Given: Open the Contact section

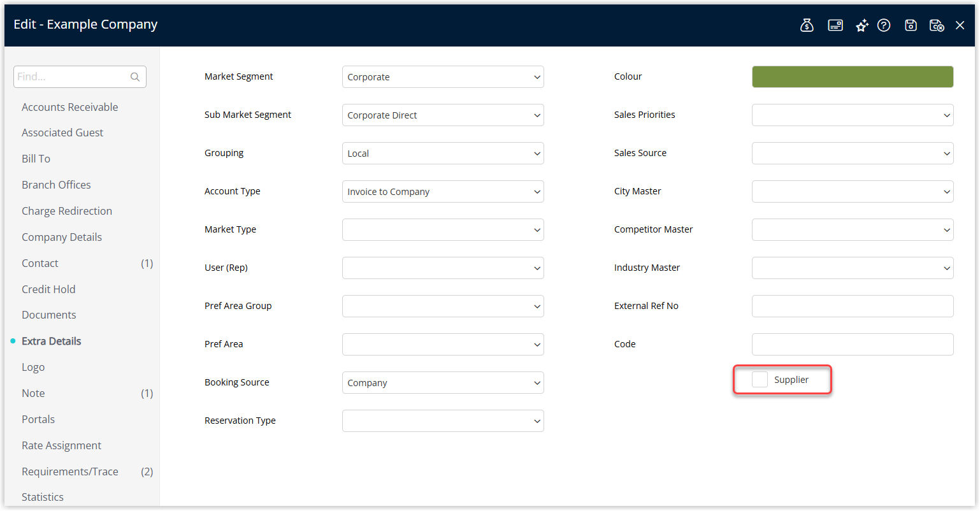Looking at the screenshot, I should [x=40, y=263].
